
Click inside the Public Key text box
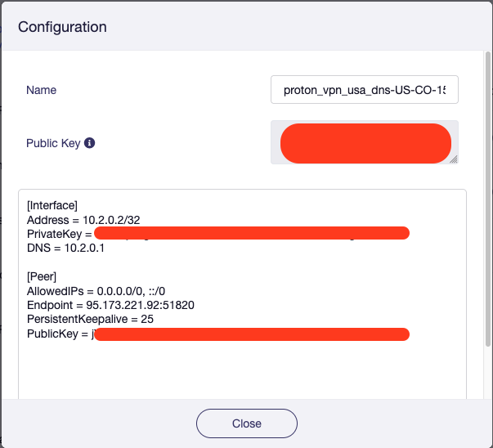(364, 143)
